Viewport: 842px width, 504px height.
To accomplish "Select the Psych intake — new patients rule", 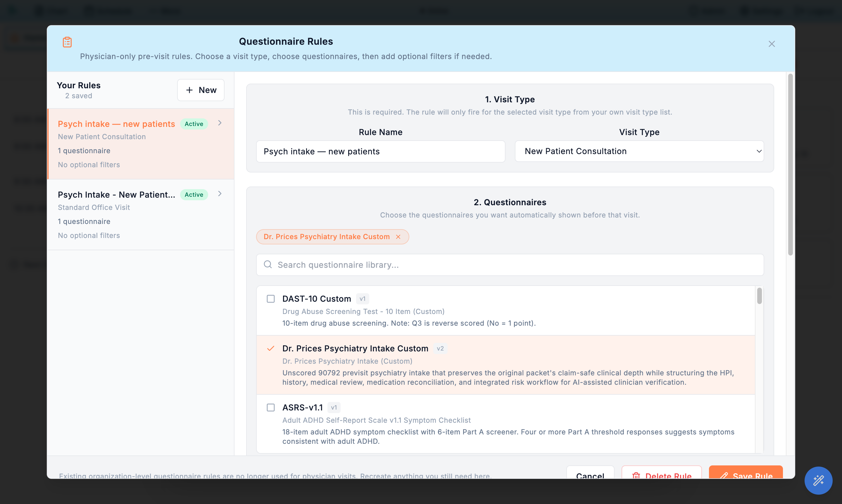I will [141, 144].
